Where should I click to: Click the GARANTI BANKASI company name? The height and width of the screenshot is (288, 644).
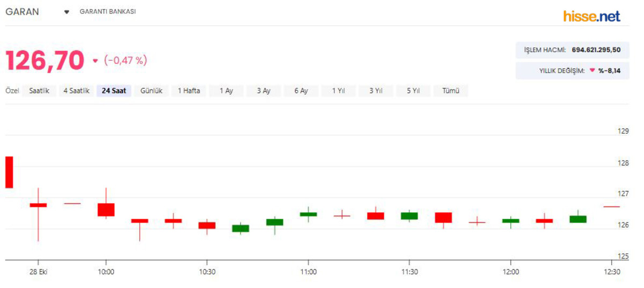click(x=107, y=11)
